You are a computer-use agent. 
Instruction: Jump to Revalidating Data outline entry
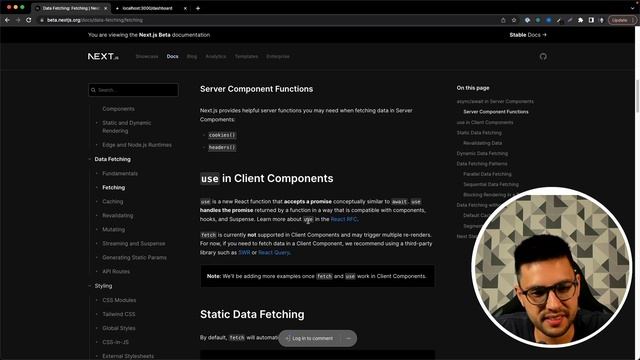click(482, 143)
